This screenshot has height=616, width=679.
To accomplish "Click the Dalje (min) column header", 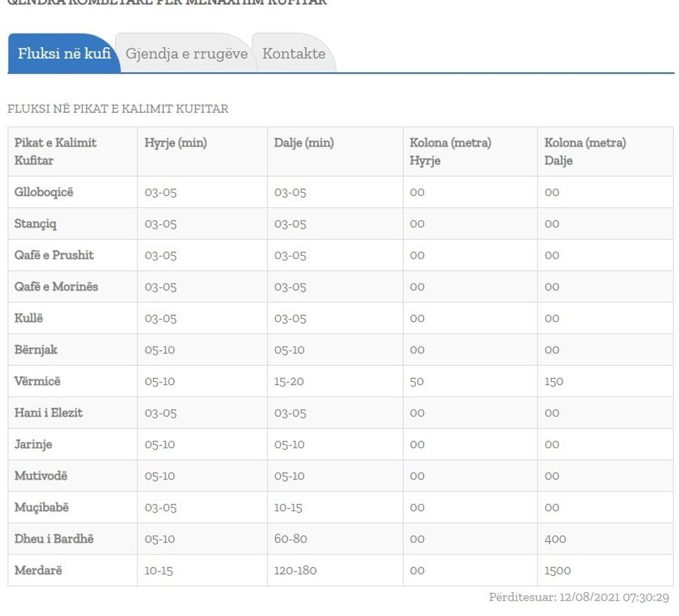I will pyautogui.click(x=303, y=143).
